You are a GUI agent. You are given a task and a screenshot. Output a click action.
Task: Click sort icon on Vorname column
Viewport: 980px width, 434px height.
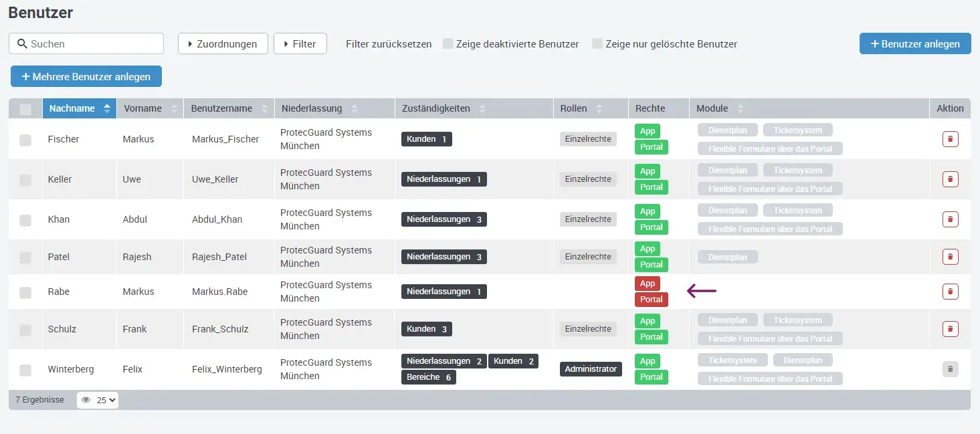pyautogui.click(x=175, y=109)
